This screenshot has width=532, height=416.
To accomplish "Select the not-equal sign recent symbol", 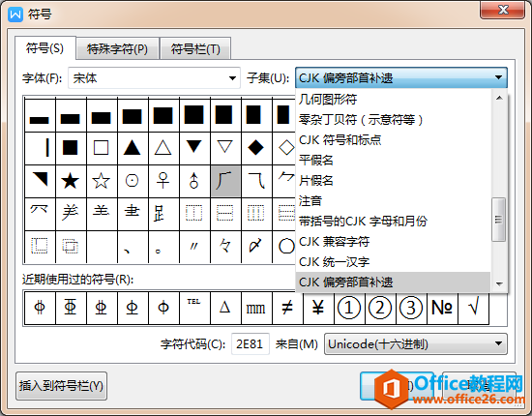I will click(x=287, y=308).
